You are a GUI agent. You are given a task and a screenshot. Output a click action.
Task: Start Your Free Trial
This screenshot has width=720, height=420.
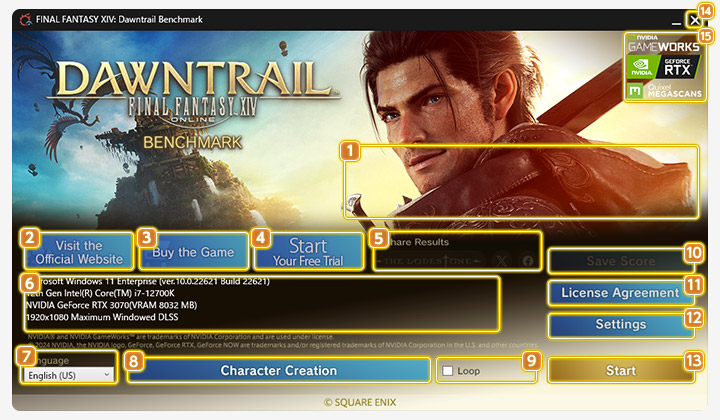click(308, 252)
